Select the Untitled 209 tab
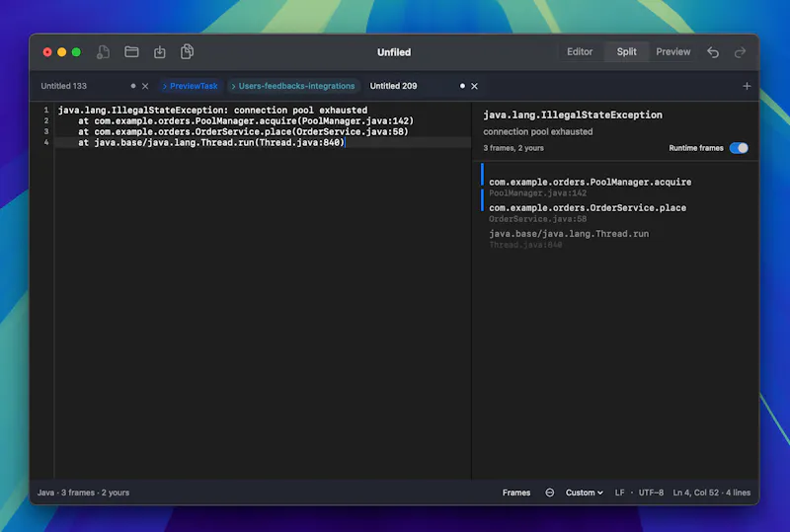This screenshot has width=790, height=532. coord(393,86)
